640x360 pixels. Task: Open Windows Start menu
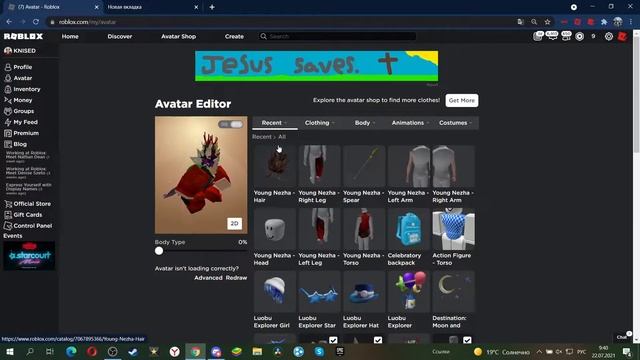9,351
